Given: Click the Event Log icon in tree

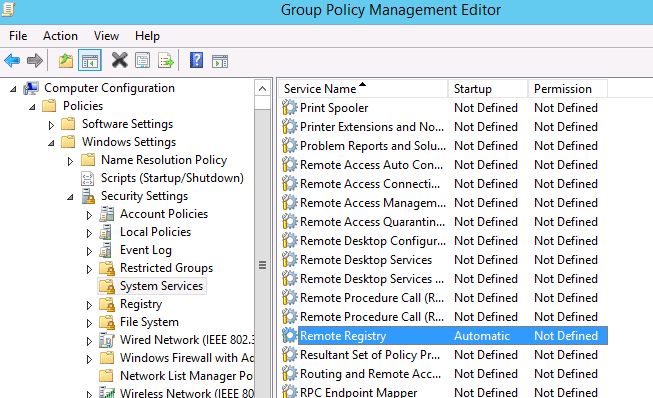Looking at the screenshot, I should click(x=106, y=250).
